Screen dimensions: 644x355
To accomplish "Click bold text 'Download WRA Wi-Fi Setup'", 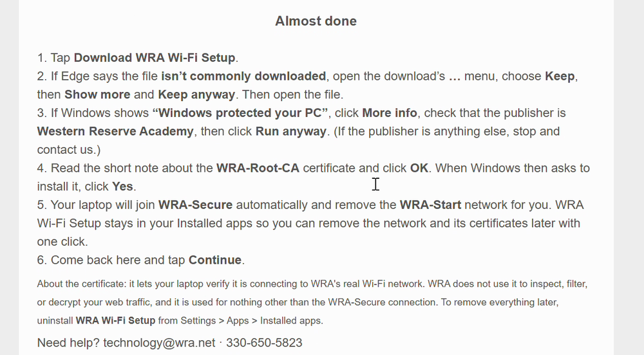I will tap(155, 58).
